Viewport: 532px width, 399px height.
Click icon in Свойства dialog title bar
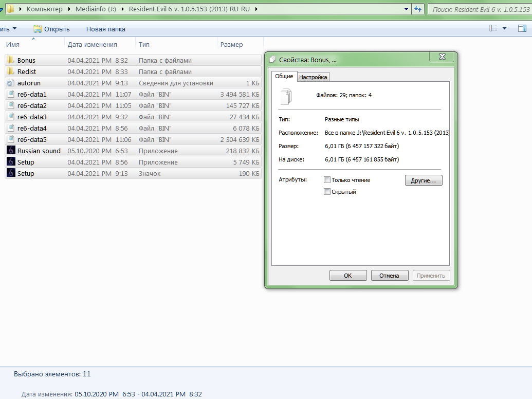pos(272,60)
